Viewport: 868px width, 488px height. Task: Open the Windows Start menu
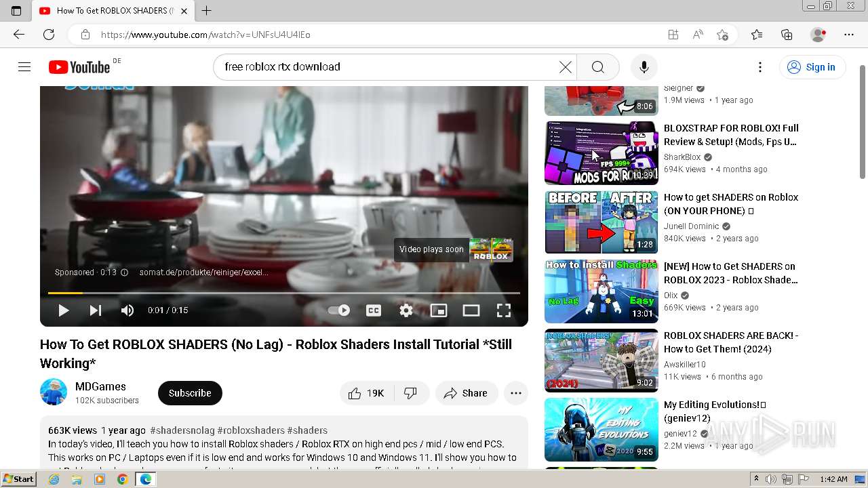tap(18, 479)
